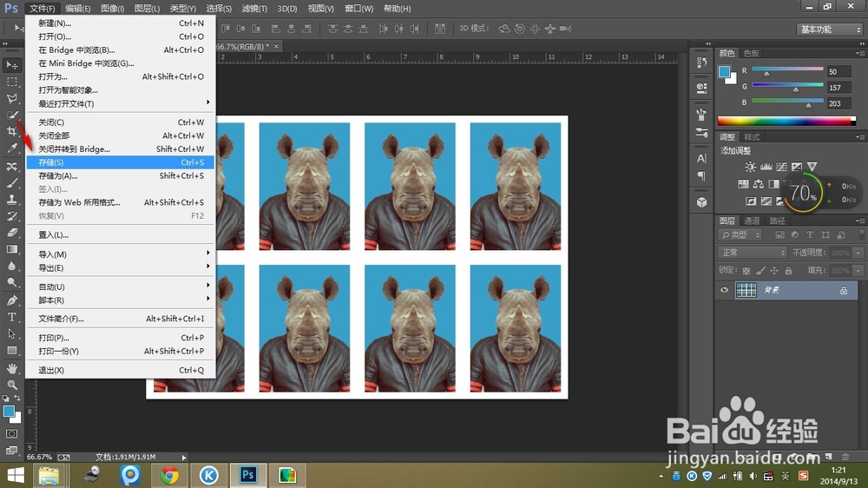Toggle pixel layer filter in Layers panel
Image resolution: width=868 pixels, height=488 pixels.
(779, 234)
